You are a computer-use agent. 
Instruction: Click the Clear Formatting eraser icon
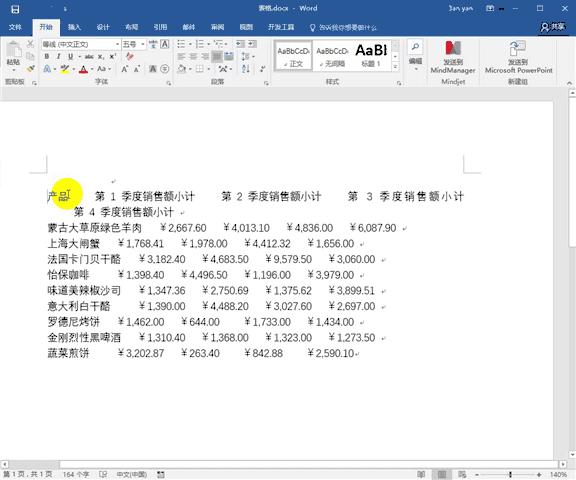pos(129,56)
